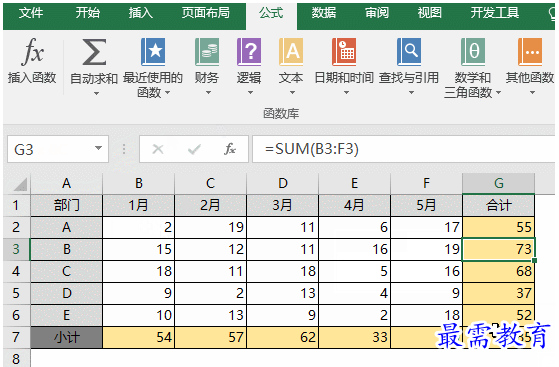Switch to the 插入 tab
This screenshot has width=559, height=367.
click(141, 13)
